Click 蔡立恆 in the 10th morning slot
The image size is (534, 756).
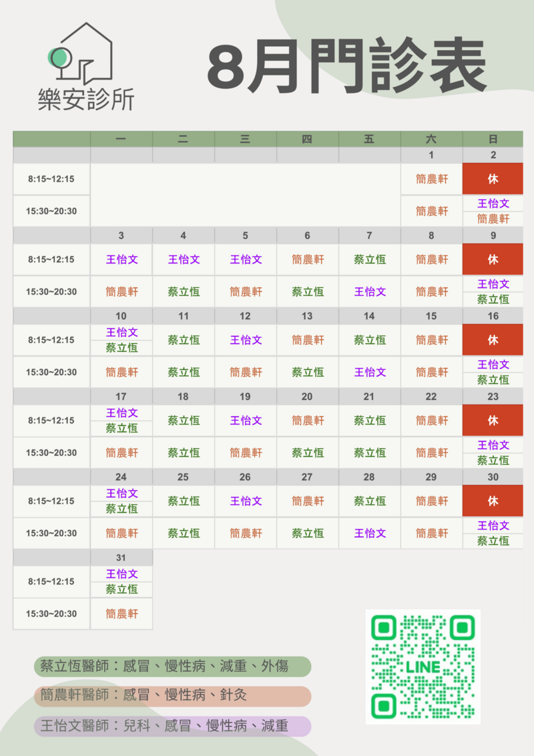[x=122, y=348]
